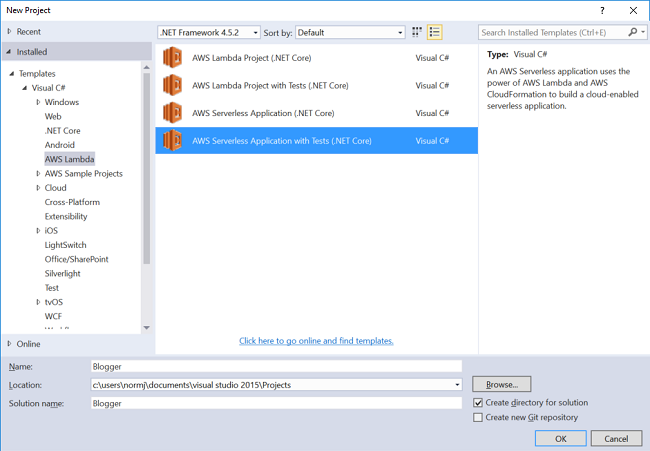The image size is (650, 451).
Task: Select the WCF category
Action: [53, 316]
